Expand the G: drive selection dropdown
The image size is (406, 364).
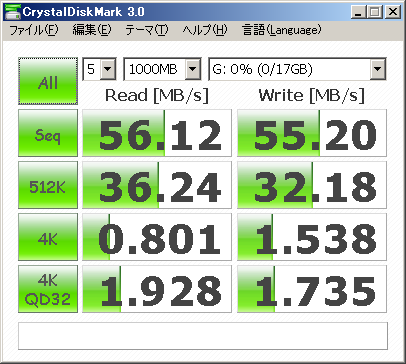point(378,69)
